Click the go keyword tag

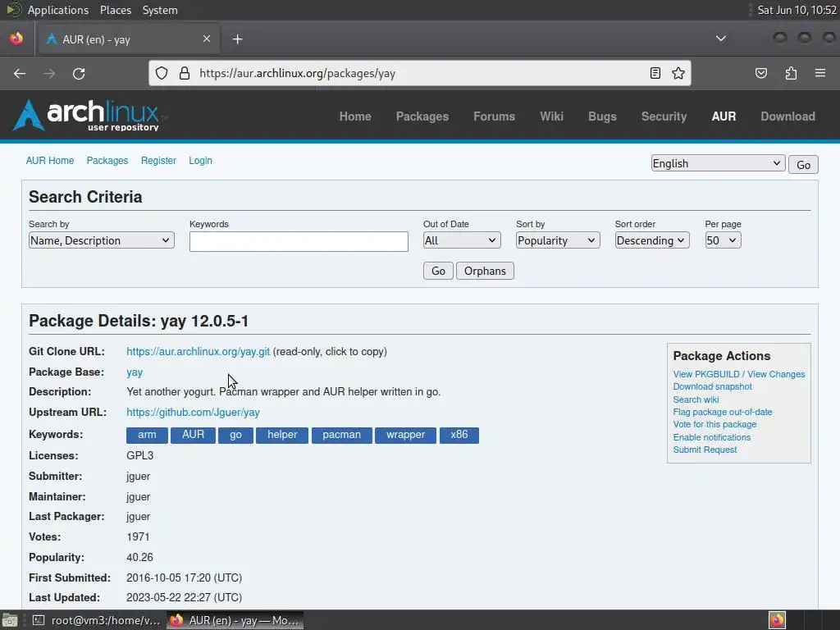[x=235, y=435]
